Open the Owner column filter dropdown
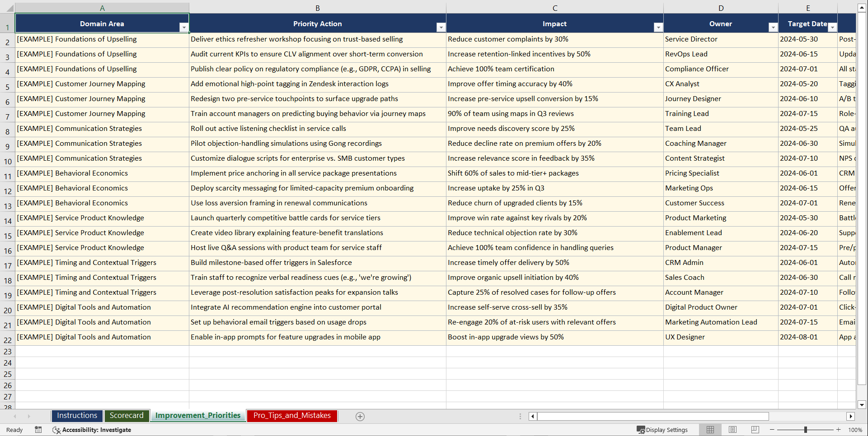 pyautogui.click(x=773, y=27)
